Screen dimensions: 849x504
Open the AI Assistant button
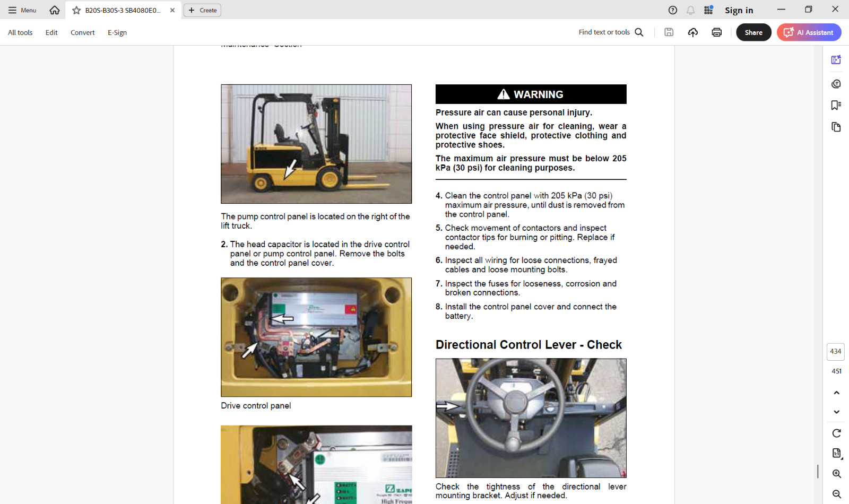coord(809,32)
